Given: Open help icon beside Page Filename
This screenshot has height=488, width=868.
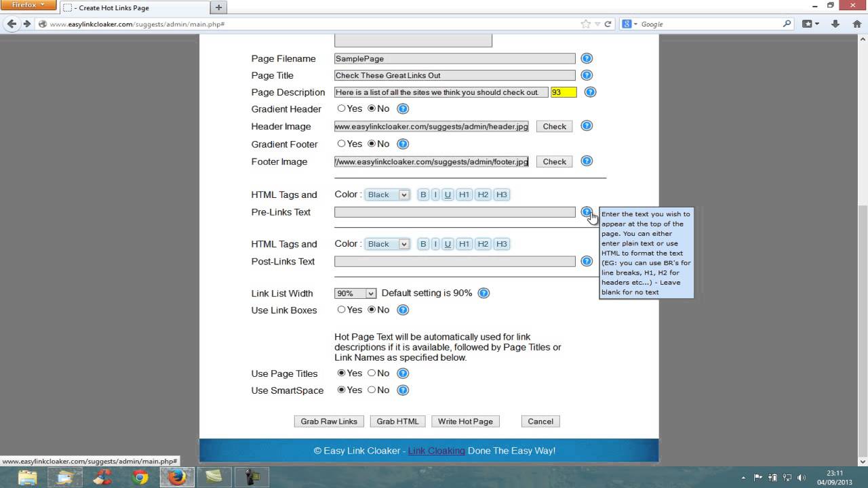Looking at the screenshot, I should coord(587,58).
